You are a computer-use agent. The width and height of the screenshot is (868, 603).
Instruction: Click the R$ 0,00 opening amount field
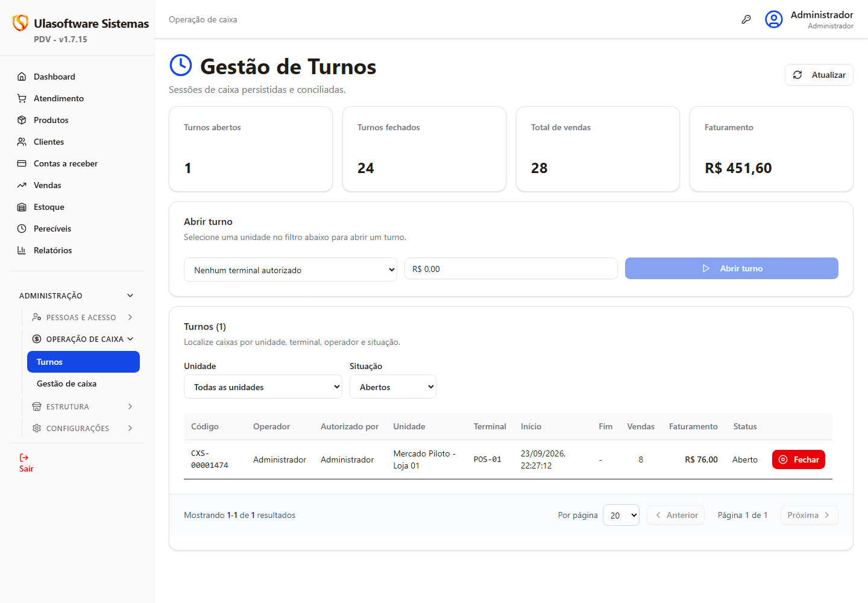(x=511, y=268)
